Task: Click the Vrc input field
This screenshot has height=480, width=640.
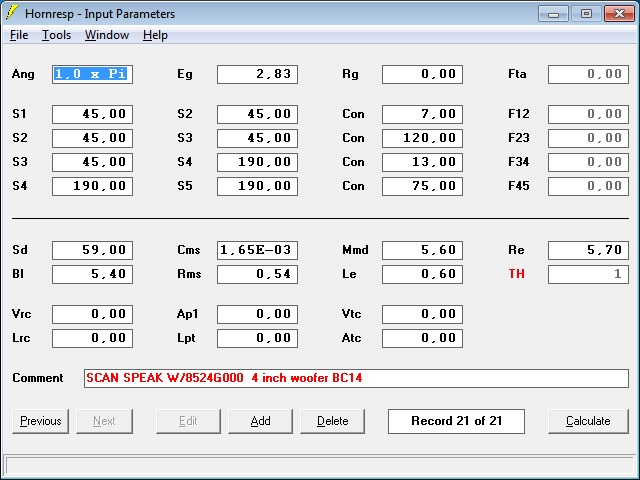Action: click(92, 314)
